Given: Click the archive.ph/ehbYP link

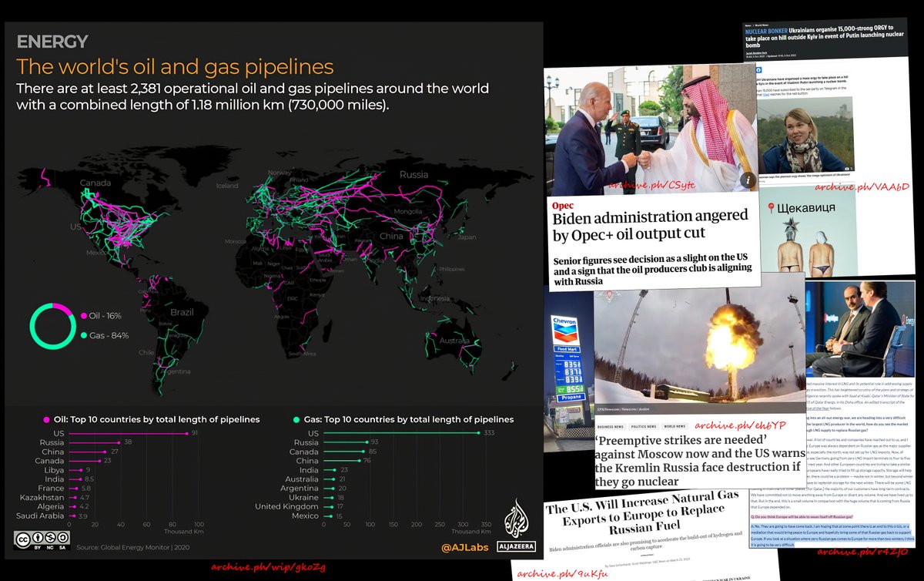Looking at the screenshot, I should [729, 425].
